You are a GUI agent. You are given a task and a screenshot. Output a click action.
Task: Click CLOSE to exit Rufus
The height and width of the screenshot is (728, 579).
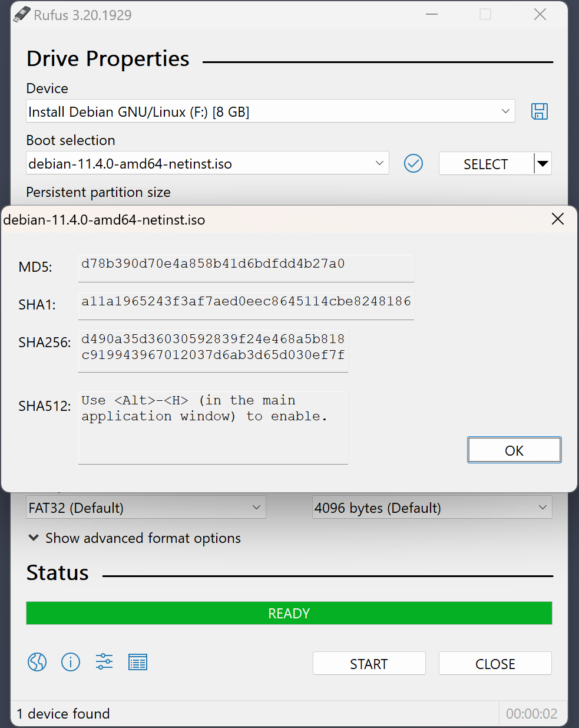point(495,663)
